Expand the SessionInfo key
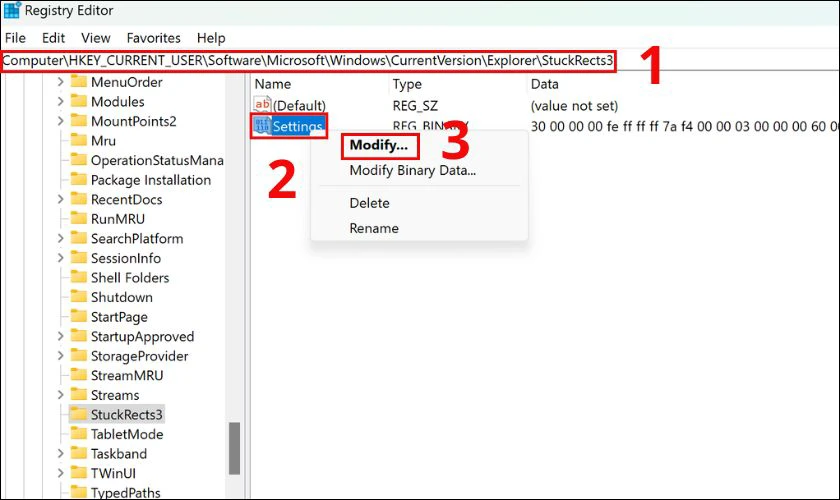Image resolution: width=840 pixels, height=500 pixels. coord(61,258)
